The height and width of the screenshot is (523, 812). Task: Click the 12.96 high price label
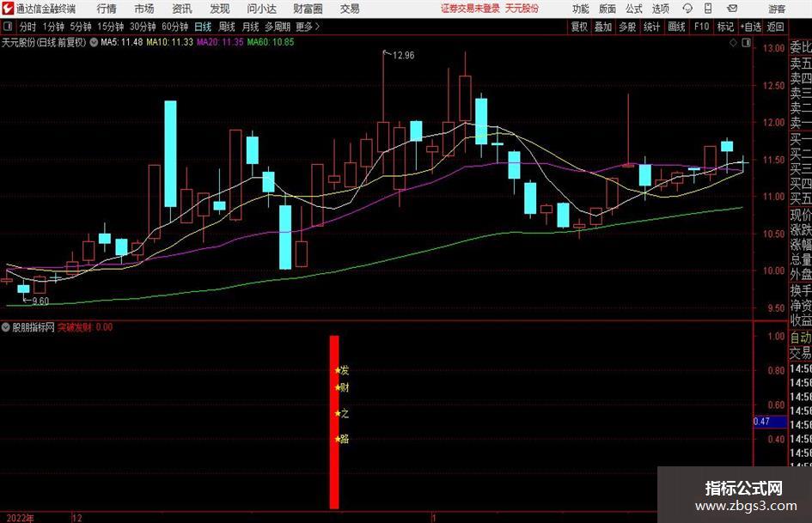[x=403, y=55]
